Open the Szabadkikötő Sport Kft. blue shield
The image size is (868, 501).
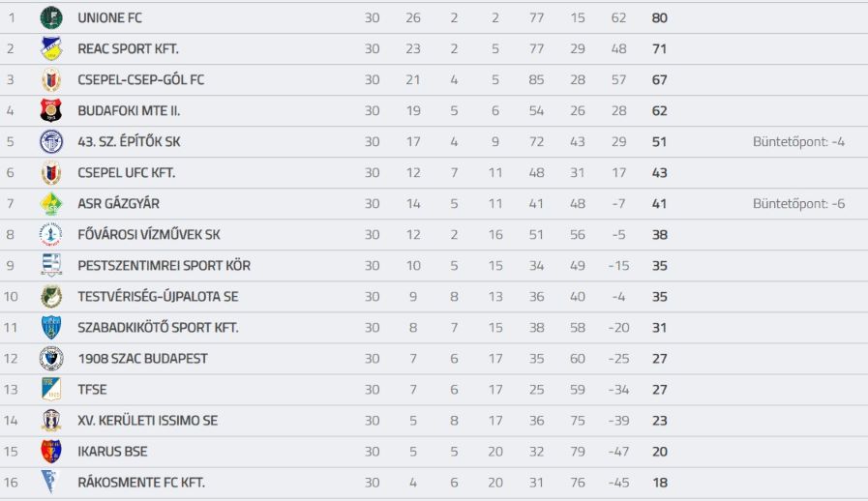pos(51,328)
